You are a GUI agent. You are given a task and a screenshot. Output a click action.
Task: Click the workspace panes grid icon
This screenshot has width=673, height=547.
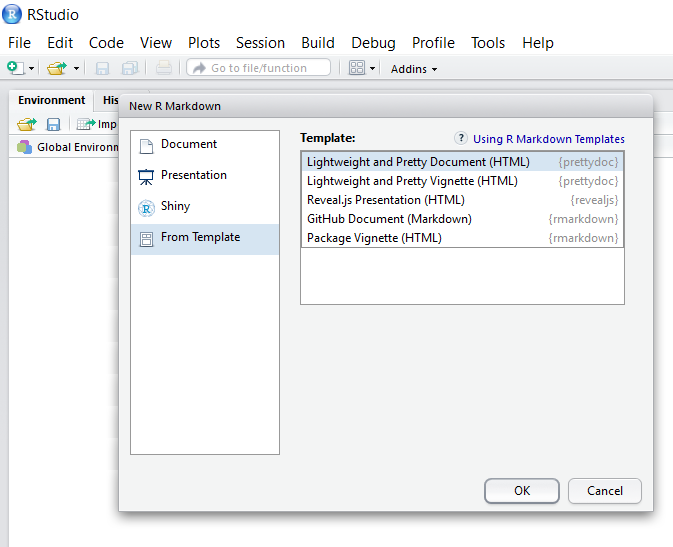pyautogui.click(x=357, y=68)
